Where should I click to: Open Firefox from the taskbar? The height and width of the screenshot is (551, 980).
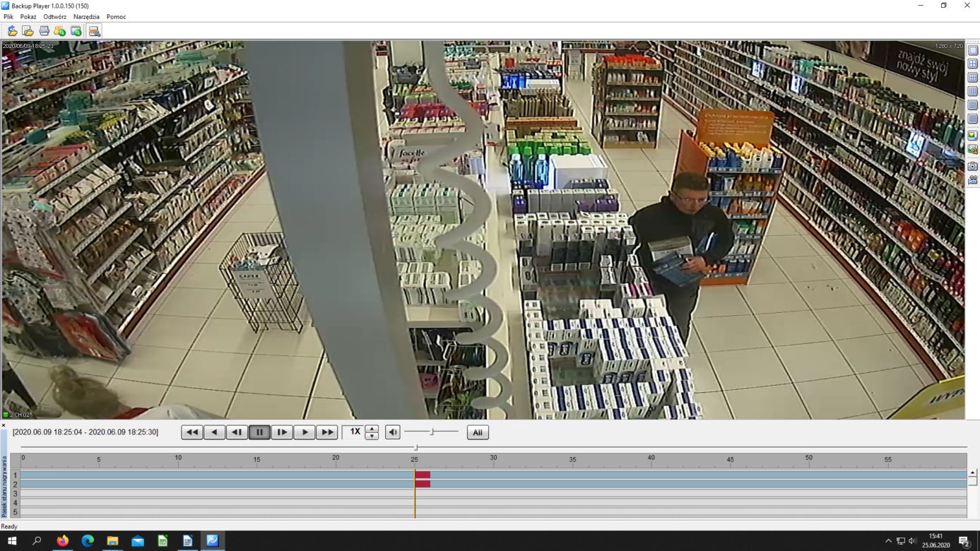click(x=62, y=541)
